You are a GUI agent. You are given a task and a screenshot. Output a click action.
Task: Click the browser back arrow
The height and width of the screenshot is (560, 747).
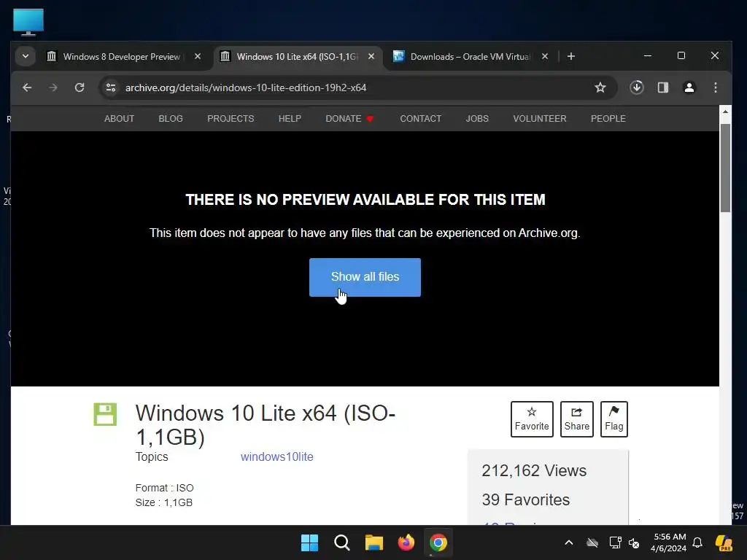pos(27,87)
